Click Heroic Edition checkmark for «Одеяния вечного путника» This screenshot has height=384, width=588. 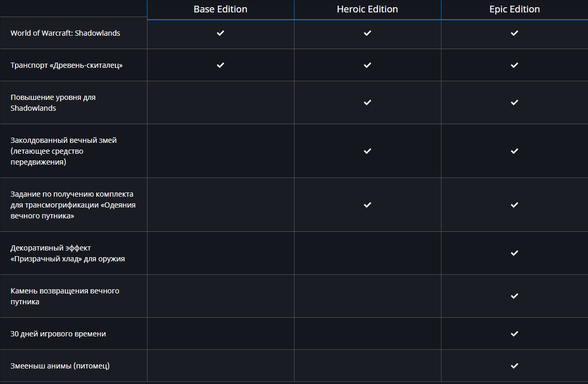pyautogui.click(x=367, y=205)
